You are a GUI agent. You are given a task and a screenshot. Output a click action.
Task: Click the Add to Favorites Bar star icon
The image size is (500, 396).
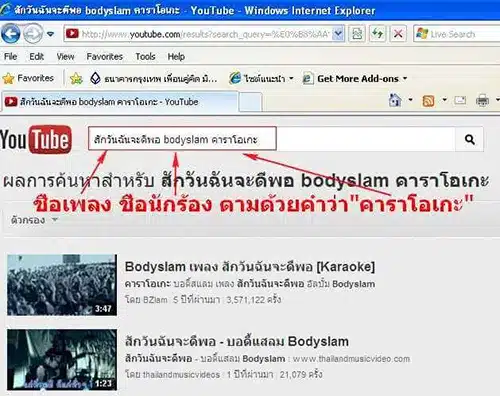point(76,79)
